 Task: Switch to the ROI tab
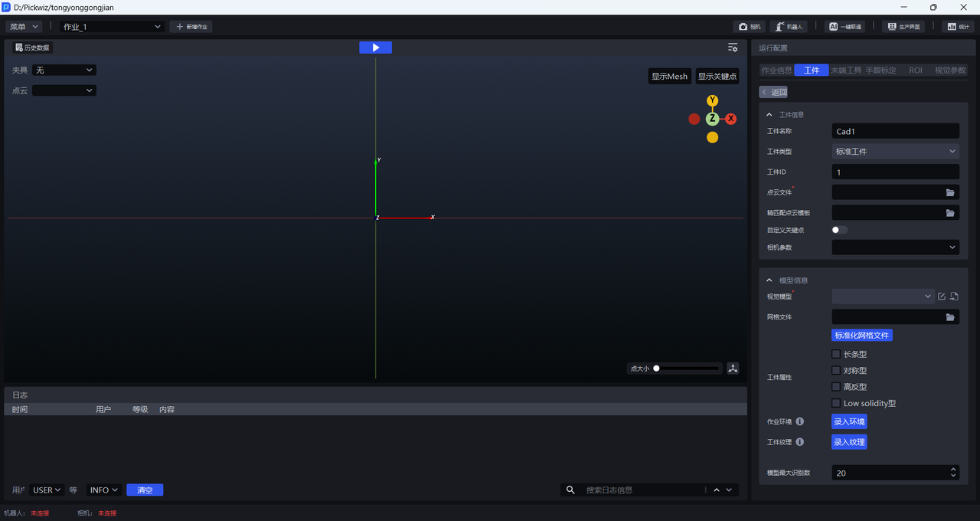(915, 70)
